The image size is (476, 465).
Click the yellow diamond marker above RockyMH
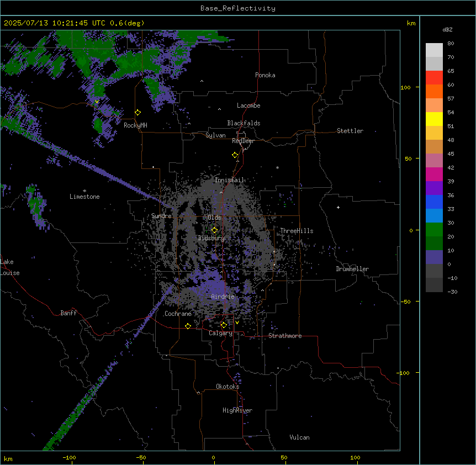tap(138, 113)
